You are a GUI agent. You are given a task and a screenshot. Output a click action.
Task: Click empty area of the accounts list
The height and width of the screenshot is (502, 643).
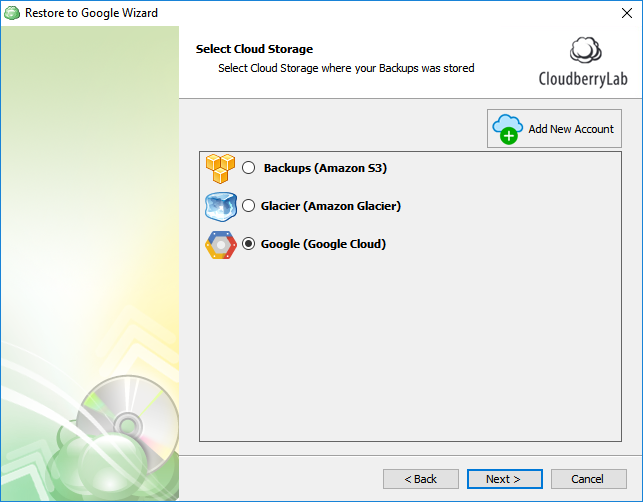[x=410, y=349]
